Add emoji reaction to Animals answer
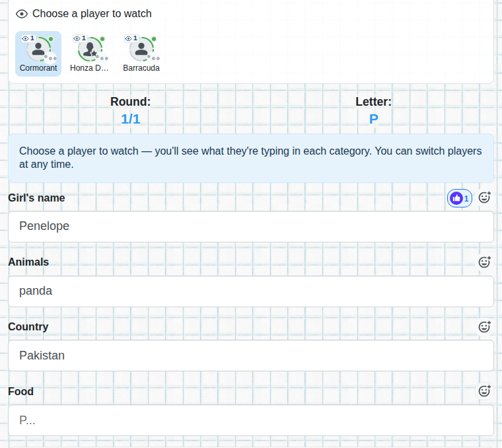The image size is (502, 448). tap(484, 262)
